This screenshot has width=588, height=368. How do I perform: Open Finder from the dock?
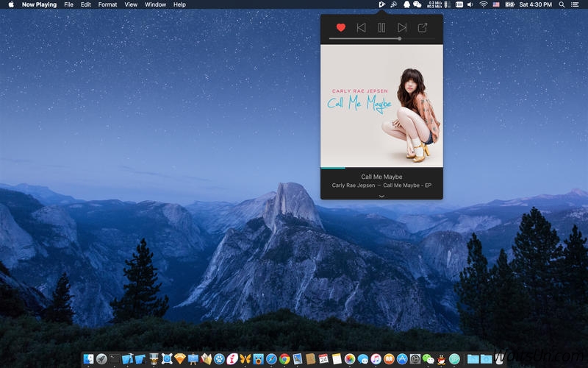88,359
